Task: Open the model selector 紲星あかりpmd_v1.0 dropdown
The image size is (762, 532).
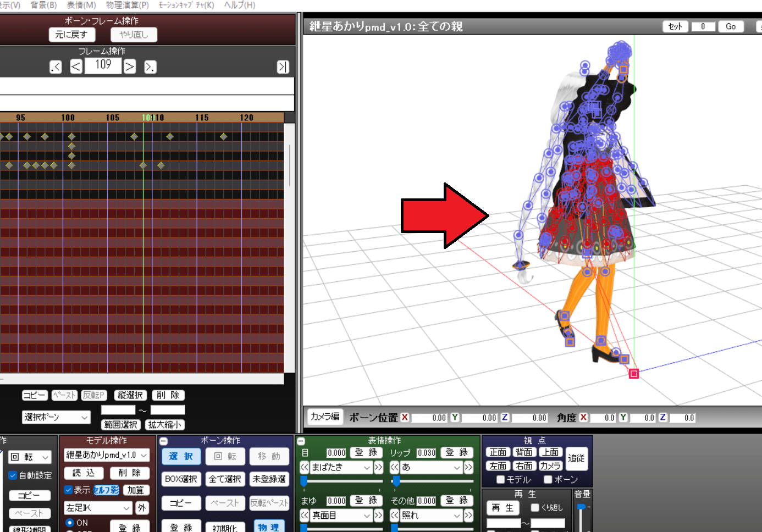Action: pyautogui.click(x=107, y=455)
